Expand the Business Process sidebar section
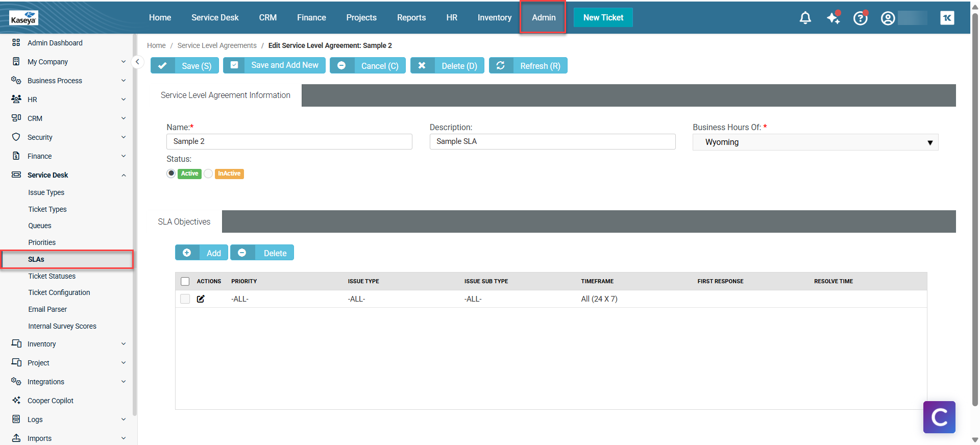 [123, 80]
